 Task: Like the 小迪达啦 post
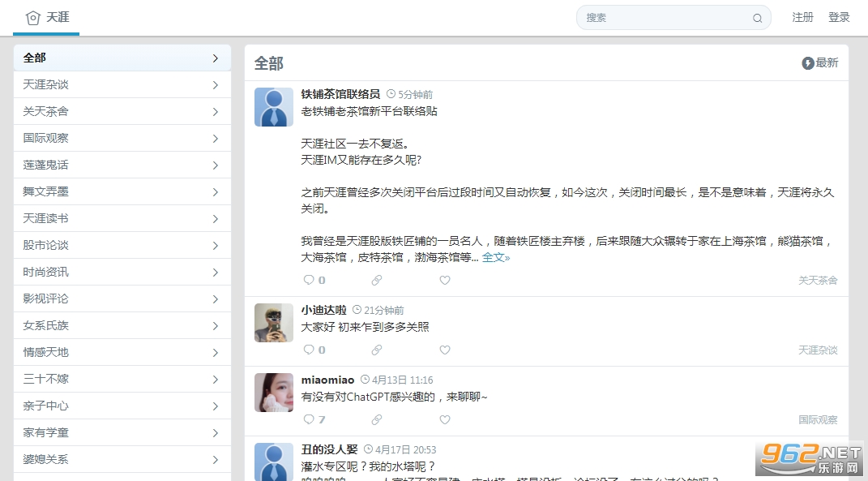pyautogui.click(x=444, y=350)
